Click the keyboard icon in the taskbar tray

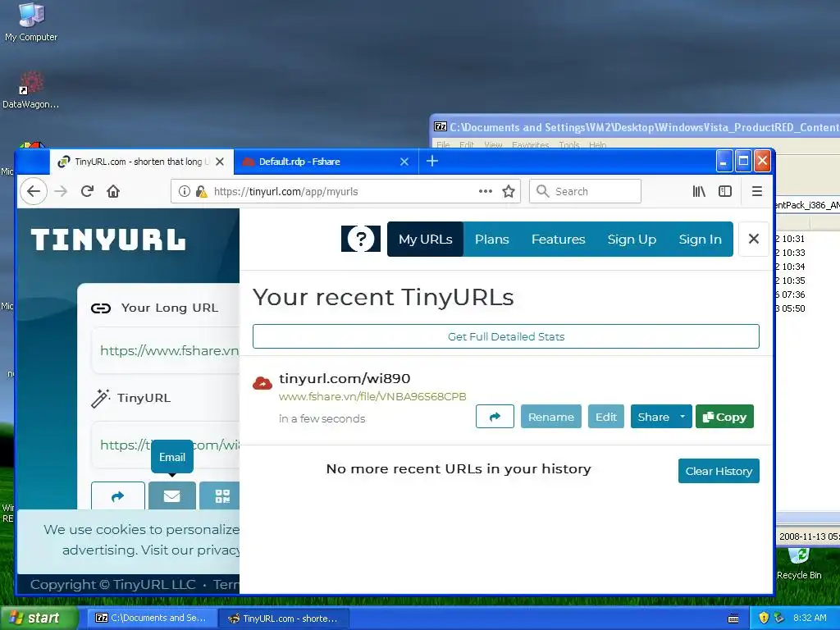pyautogui.click(x=733, y=619)
